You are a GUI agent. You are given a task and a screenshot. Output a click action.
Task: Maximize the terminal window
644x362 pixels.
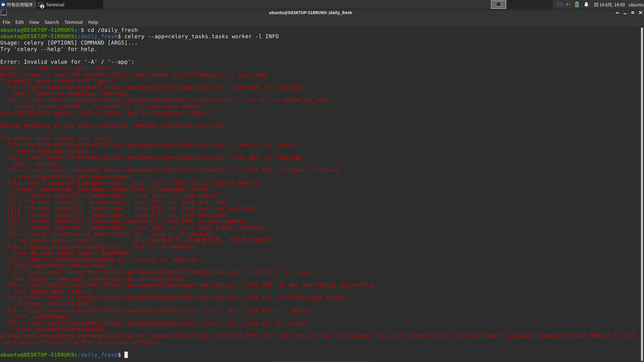pos(633,13)
